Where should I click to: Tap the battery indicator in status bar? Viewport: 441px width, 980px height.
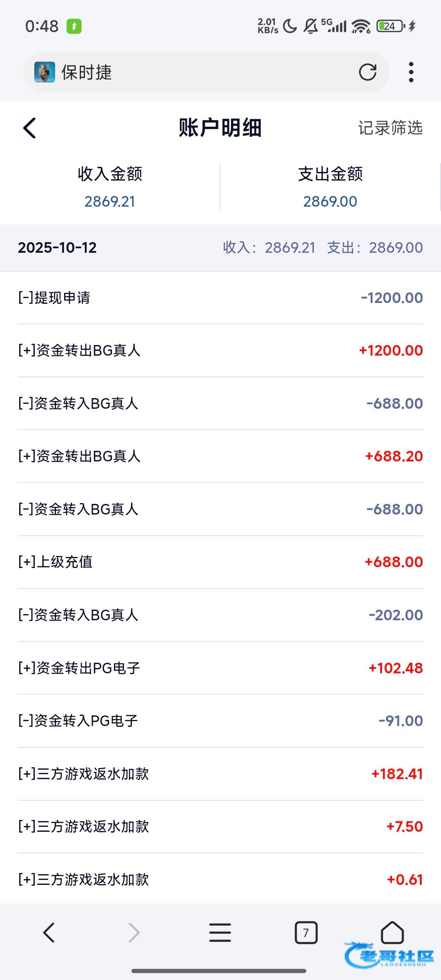point(390,27)
